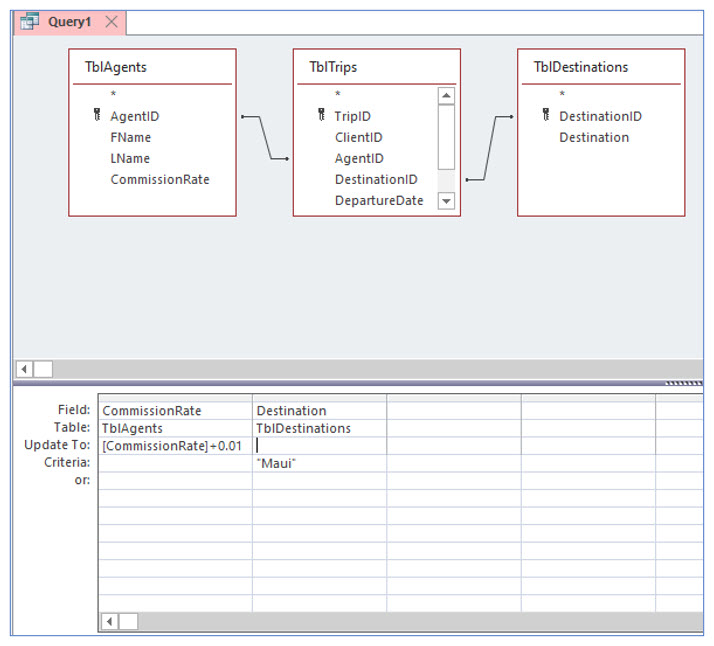Select the asterisk in TblAgents
Viewport: 714px width, 646px height.
click(113, 94)
